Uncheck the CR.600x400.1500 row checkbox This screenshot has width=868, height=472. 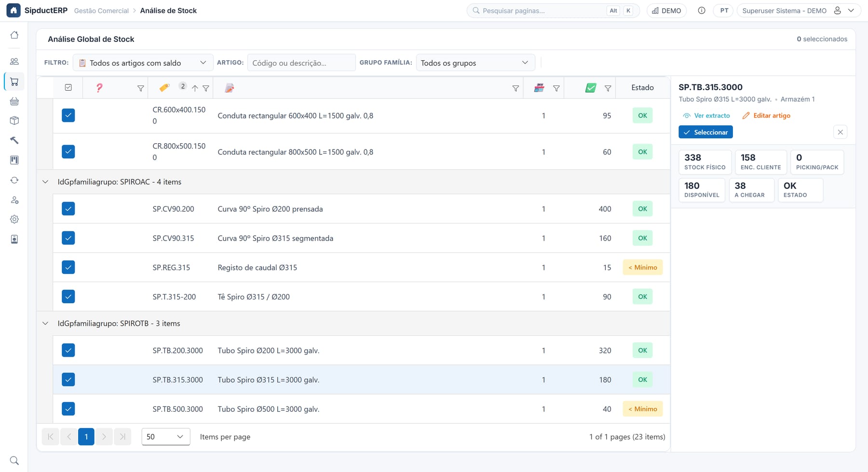68,115
